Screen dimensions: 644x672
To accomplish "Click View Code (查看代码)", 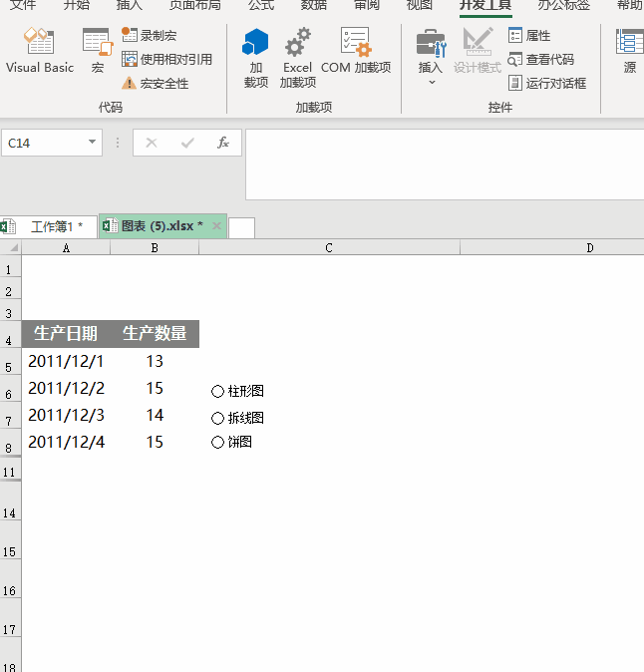I will [x=541, y=60].
